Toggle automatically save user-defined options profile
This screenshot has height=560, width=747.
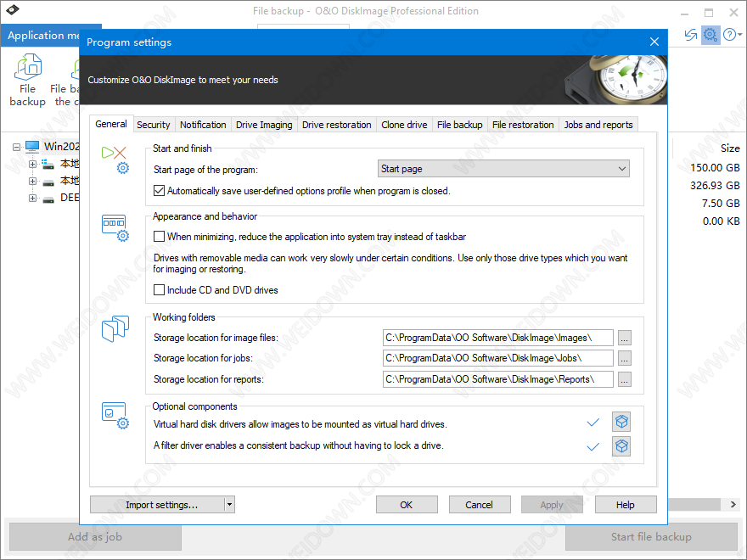click(159, 191)
